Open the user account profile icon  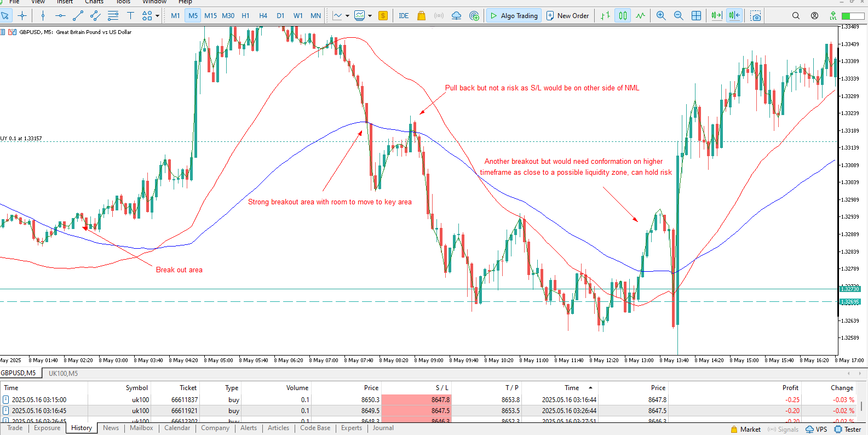coord(814,16)
